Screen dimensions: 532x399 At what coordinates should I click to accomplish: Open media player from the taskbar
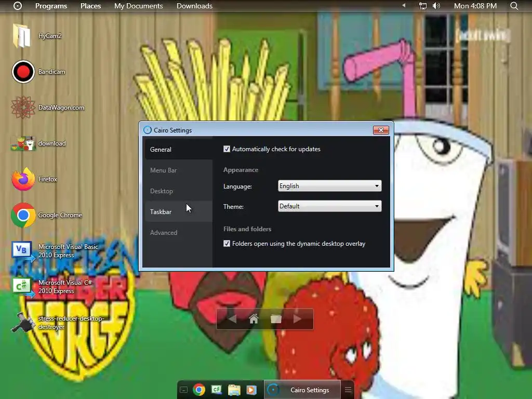point(251,390)
